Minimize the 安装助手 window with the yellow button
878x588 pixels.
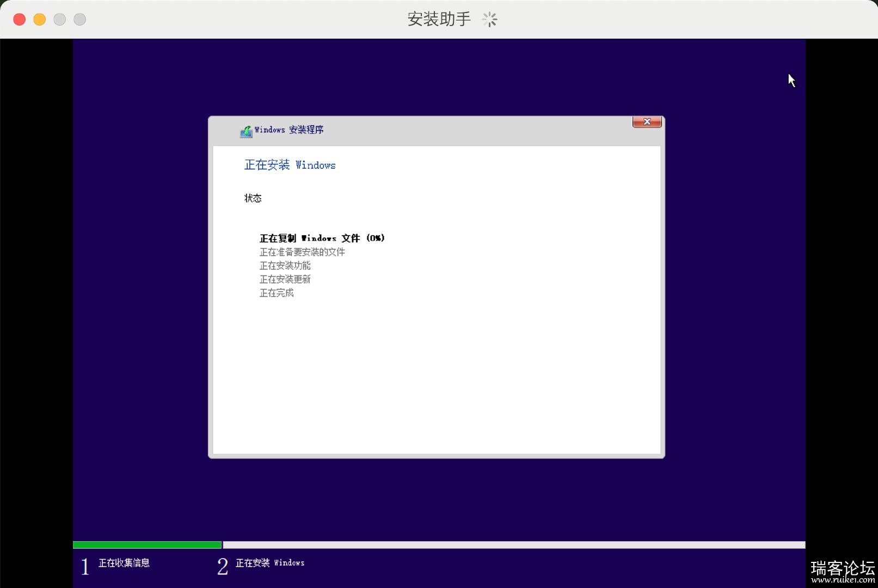[x=40, y=20]
